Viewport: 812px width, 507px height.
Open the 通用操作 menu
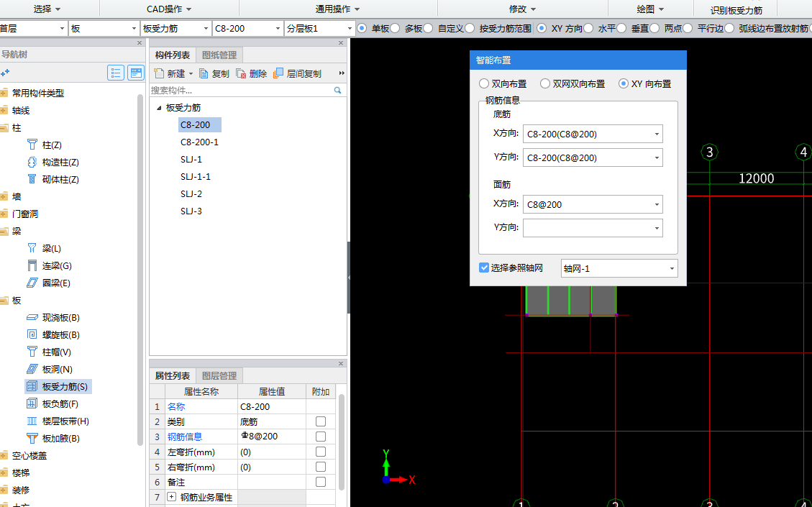337,9
